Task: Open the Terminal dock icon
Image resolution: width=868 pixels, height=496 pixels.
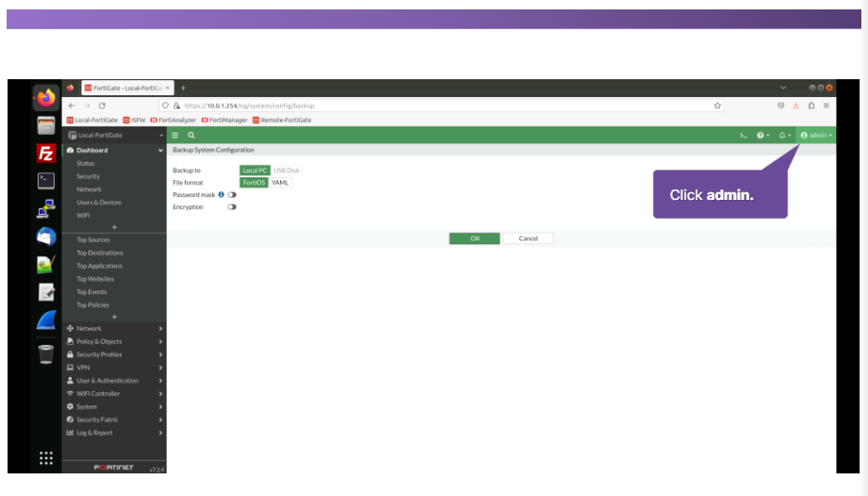Action: [x=46, y=180]
